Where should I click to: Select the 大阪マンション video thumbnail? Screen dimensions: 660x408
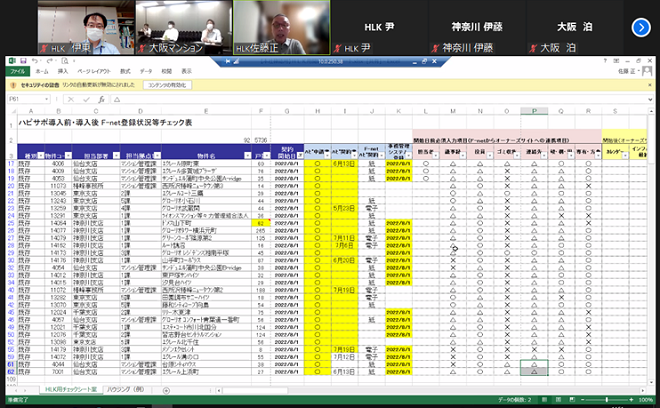pos(184,27)
